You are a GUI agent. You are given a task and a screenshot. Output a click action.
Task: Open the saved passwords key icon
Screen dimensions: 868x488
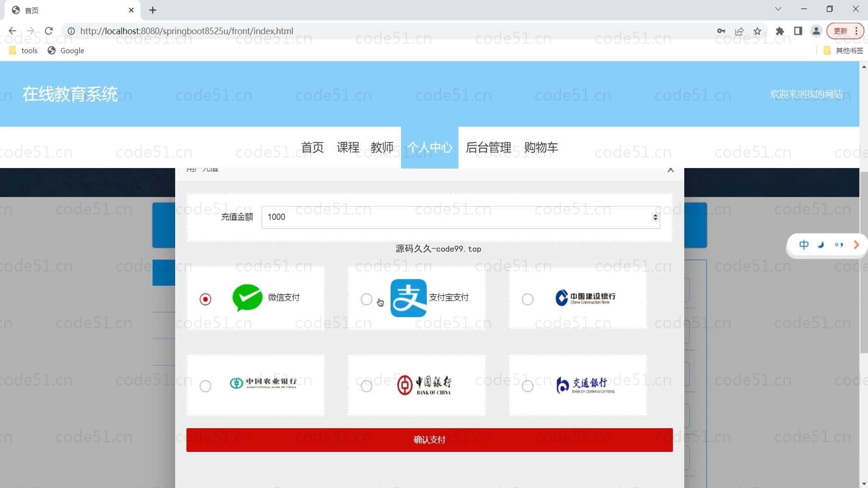(721, 31)
